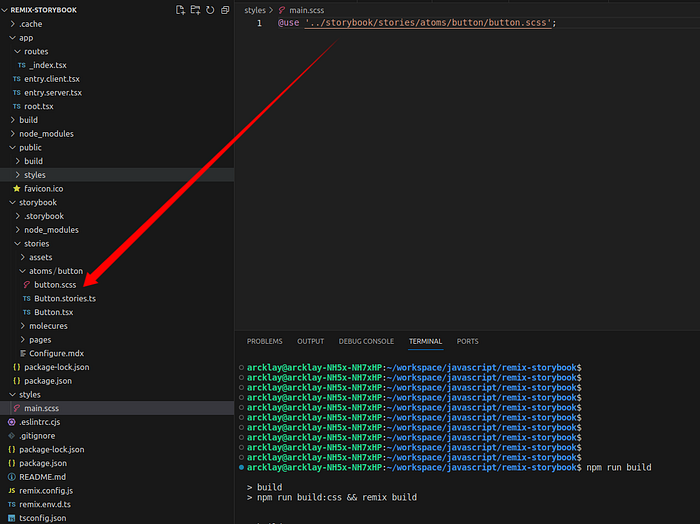Open remix.env.d.ts file
Screen dimensions: 700x524
[x=45, y=504]
